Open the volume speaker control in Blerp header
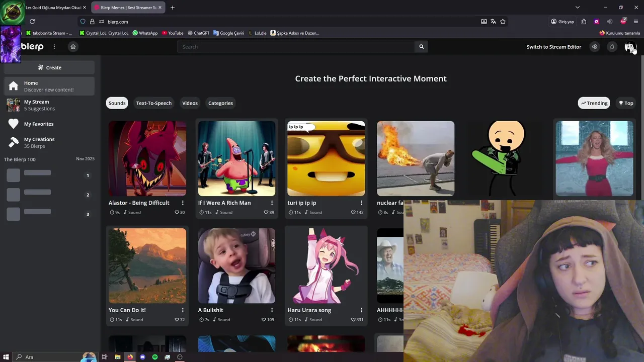The height and width of the screenshot is (362, 644). coord(595,47)
